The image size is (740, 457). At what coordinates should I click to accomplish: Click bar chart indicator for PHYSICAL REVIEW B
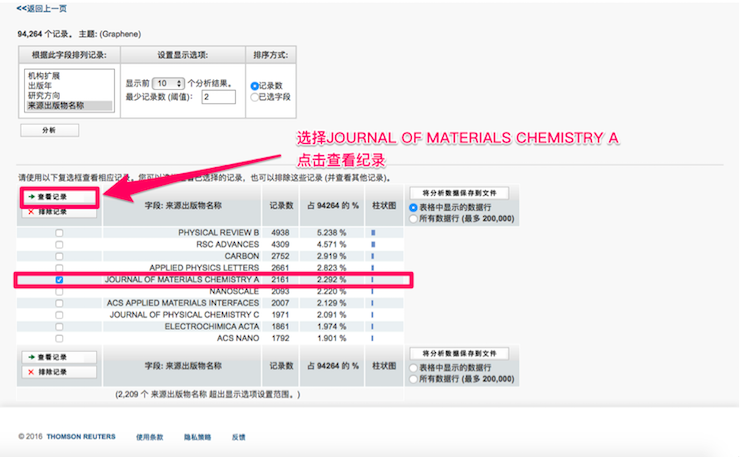[x=373, y=232]
